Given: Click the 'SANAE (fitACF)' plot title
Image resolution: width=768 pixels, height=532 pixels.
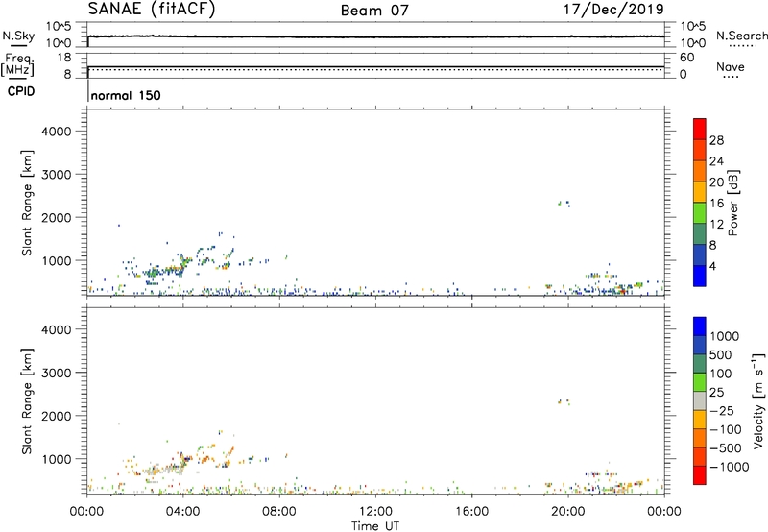Looking at the screenshot, I should coord(152,9).
